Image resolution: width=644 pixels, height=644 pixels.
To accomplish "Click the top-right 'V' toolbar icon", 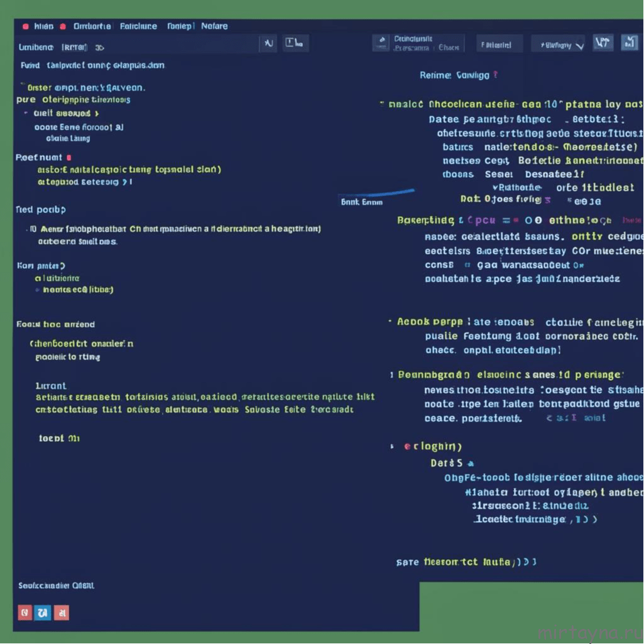I will [x=603, y=43].
